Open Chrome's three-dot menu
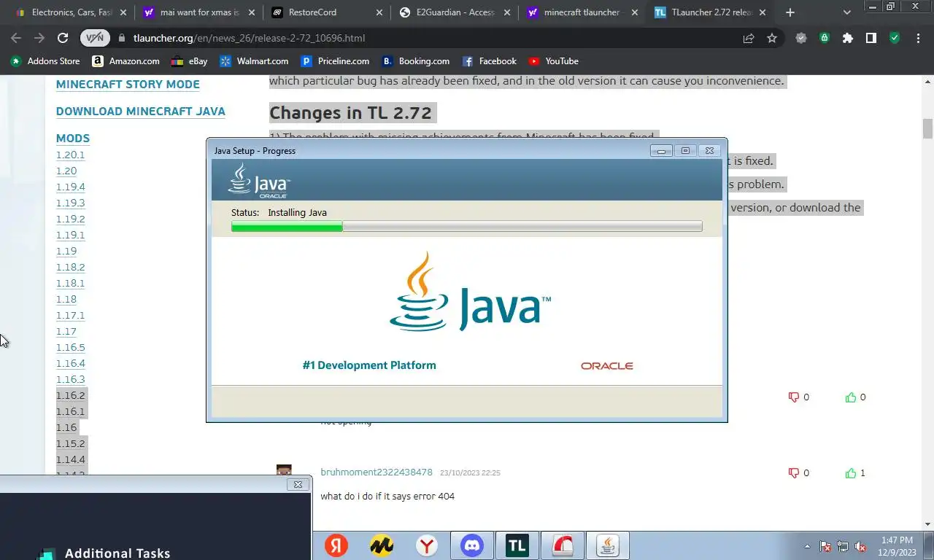The height and width of the screenshot is (560, 934). point(918,38)
